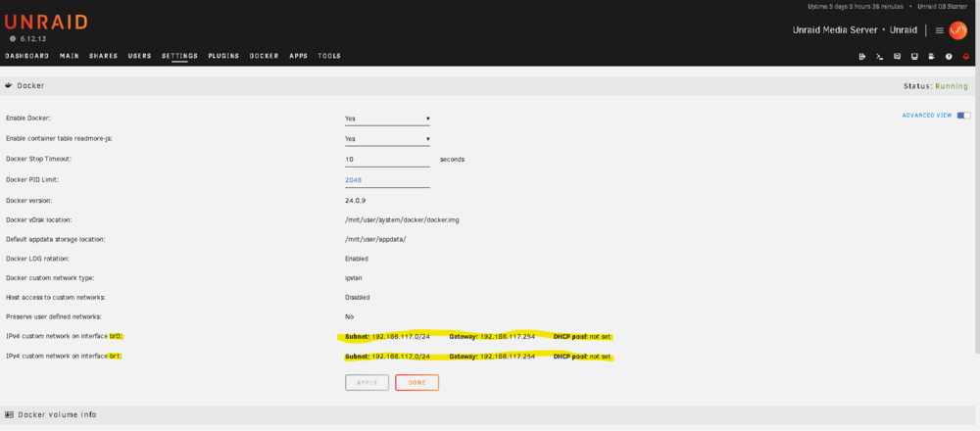
Task: Click the Done button
Action: pos(416,382)
